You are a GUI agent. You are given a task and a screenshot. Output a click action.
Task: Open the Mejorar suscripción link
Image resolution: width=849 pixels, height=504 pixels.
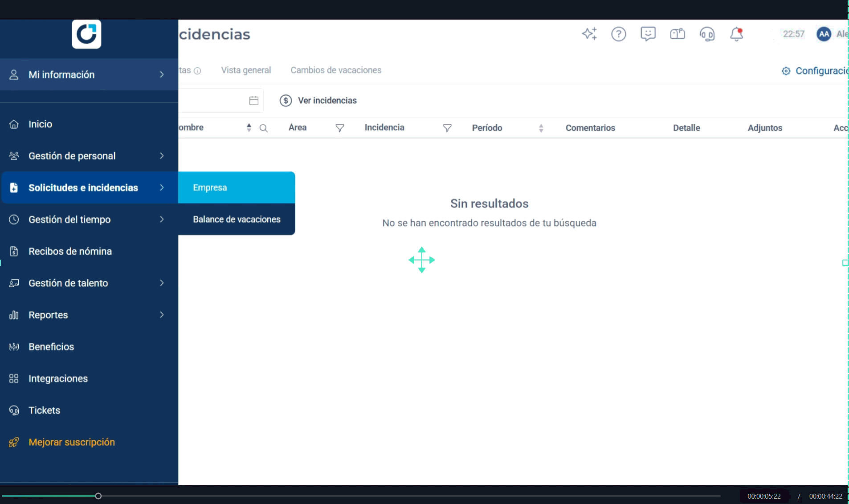pyautogui.click(x=71, y=442)
